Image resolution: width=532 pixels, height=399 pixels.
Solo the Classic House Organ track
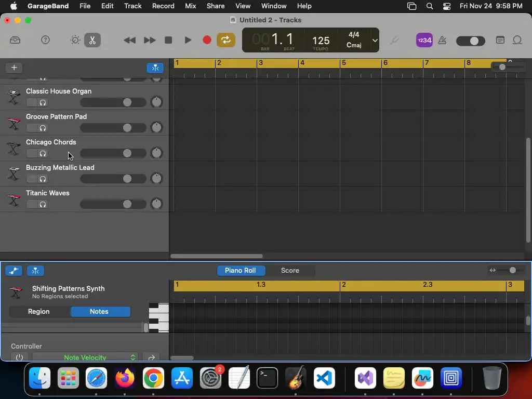43,102
